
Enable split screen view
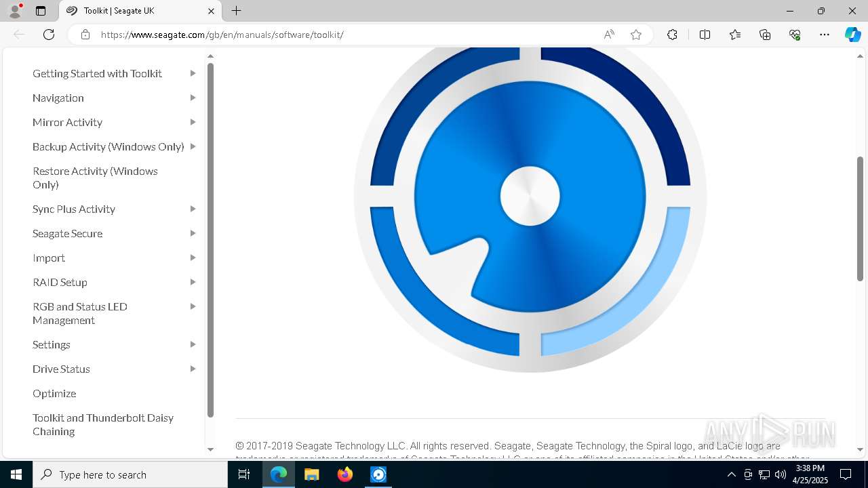tap(705, 35)
